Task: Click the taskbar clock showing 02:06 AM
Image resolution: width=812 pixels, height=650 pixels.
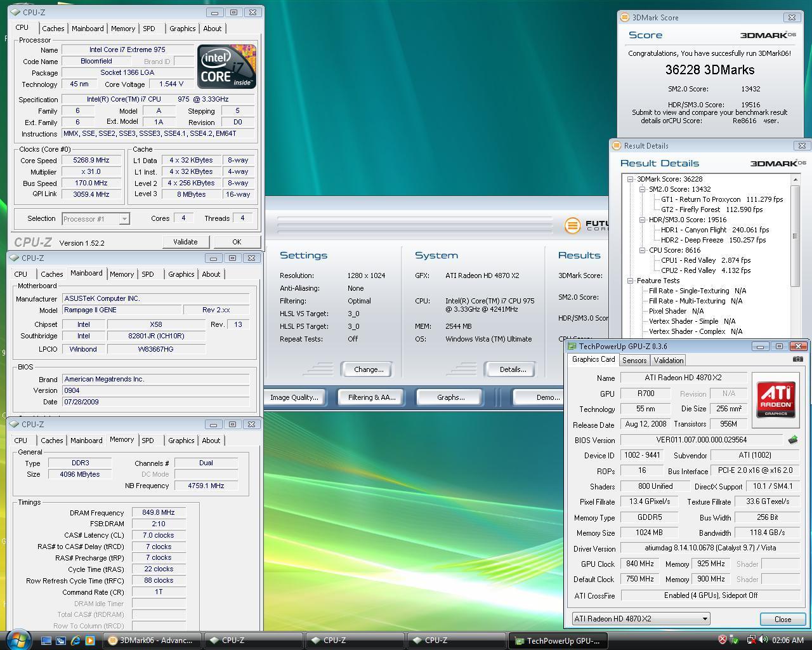Action: click(789, 640)
